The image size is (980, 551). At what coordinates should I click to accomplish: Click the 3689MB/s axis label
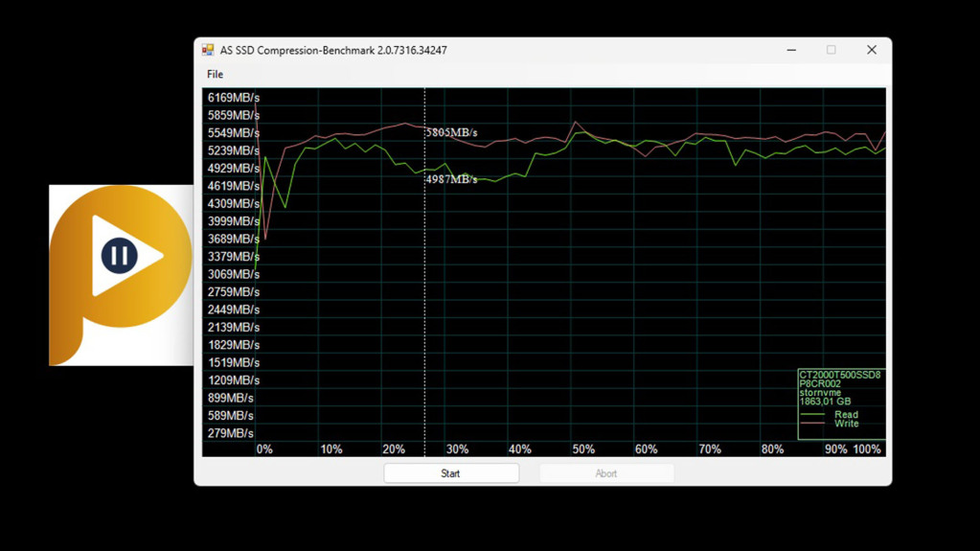[233, 239]
